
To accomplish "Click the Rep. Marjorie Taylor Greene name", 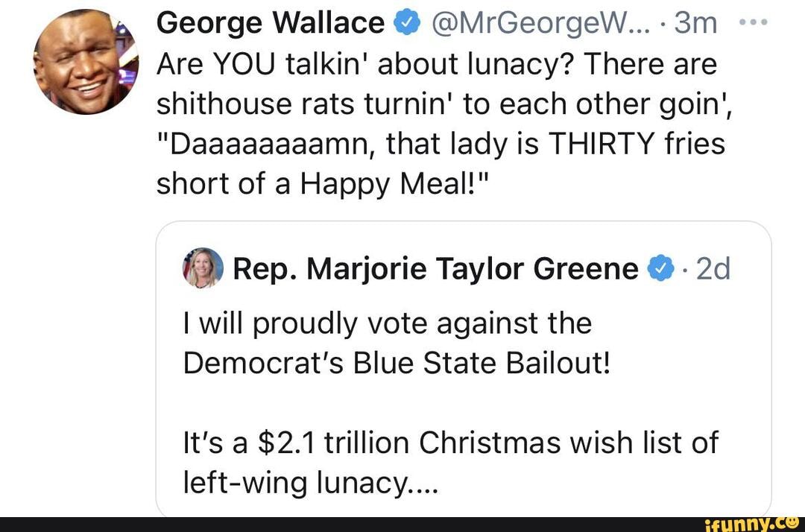I will [435, 269].
